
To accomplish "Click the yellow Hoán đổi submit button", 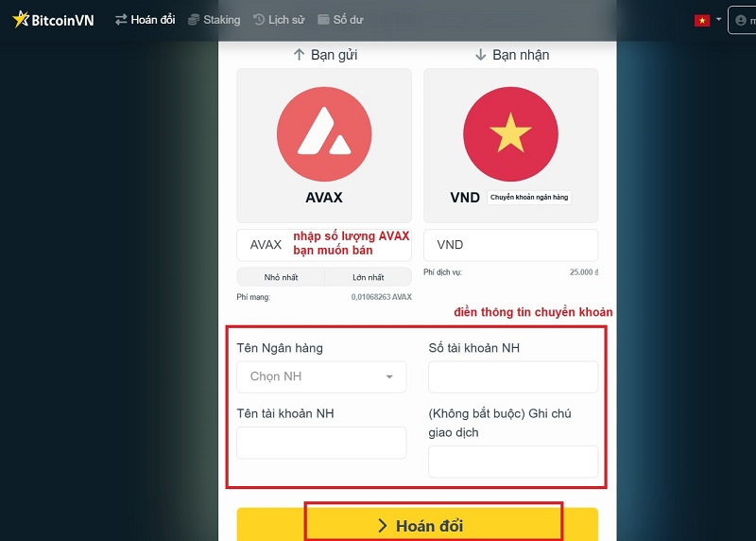I will (418, 525).
